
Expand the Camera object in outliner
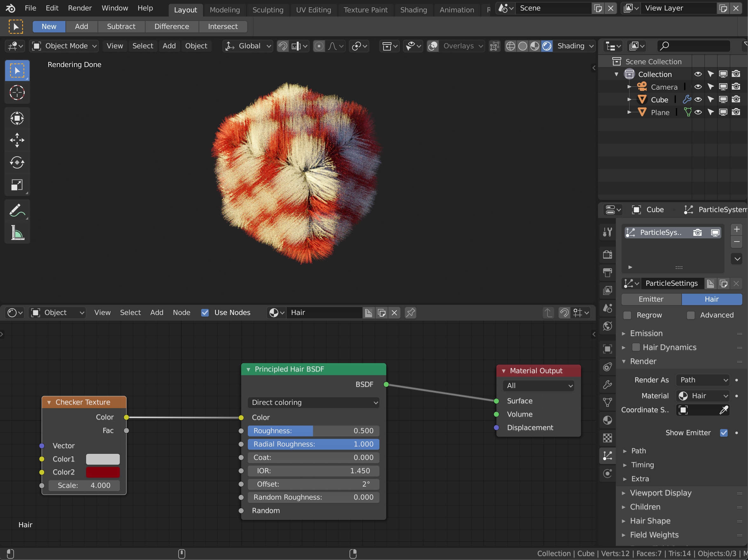click(629, 87)
